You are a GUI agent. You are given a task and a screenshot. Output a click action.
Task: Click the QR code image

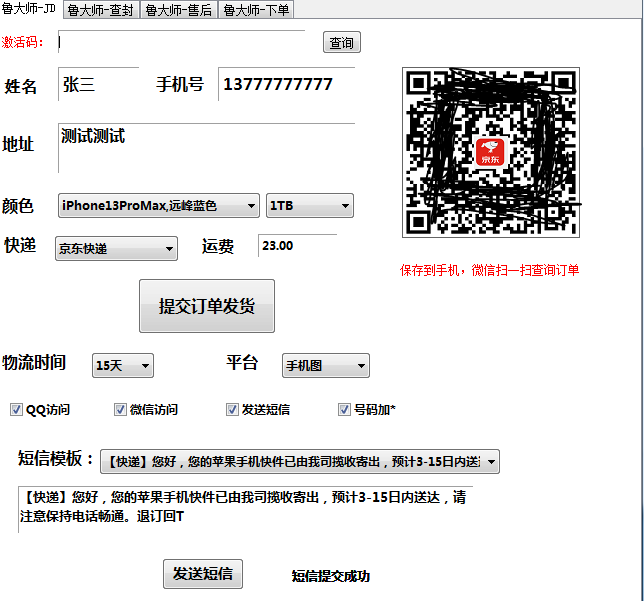coord(491,152)
